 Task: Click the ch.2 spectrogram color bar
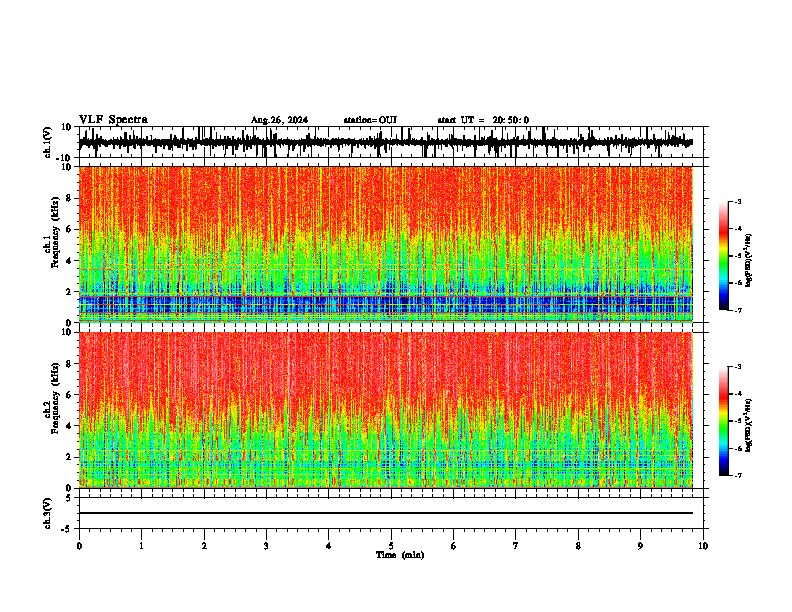[x=724, y=421]
